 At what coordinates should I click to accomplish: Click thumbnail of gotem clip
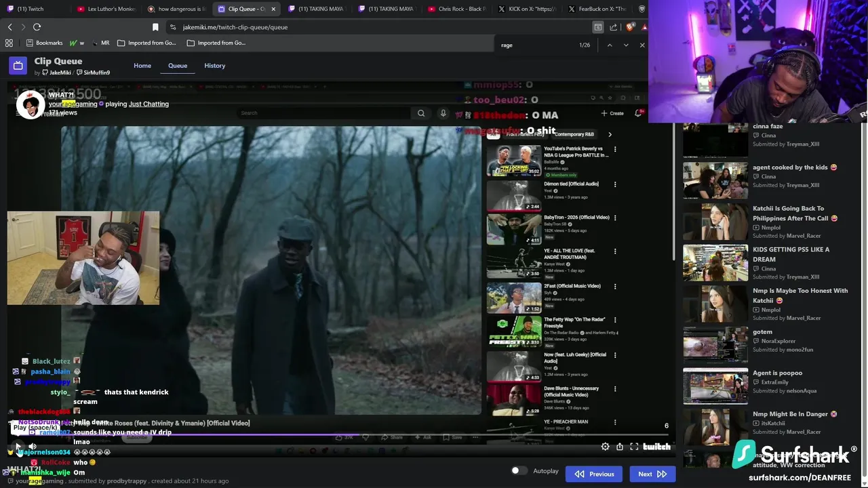pos(715,345)
